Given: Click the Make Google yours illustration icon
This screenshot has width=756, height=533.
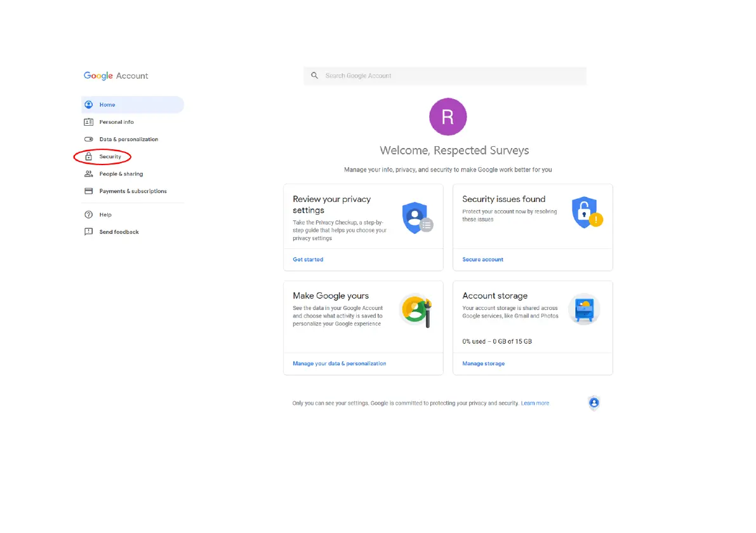Looking at the screenshot, I should point(416,310).
